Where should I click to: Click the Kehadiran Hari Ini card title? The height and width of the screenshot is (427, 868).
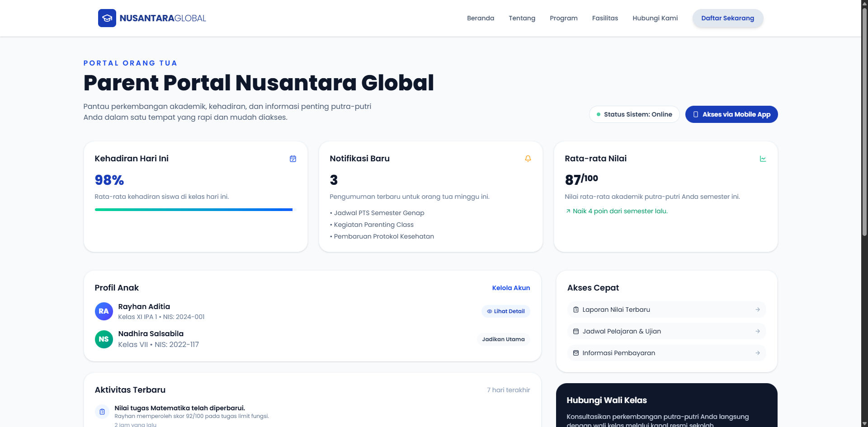pos(132,159)
